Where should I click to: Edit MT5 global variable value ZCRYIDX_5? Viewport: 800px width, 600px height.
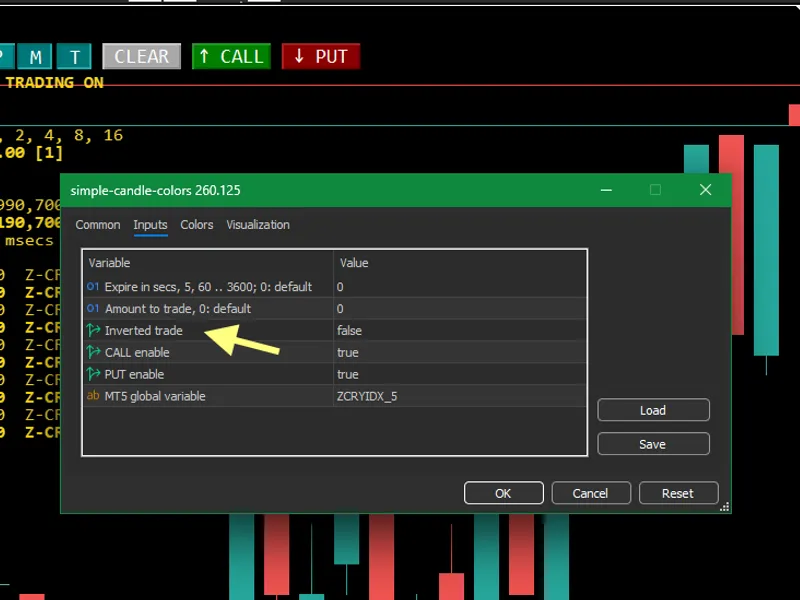pyautogui.click(x=460, y=396)
